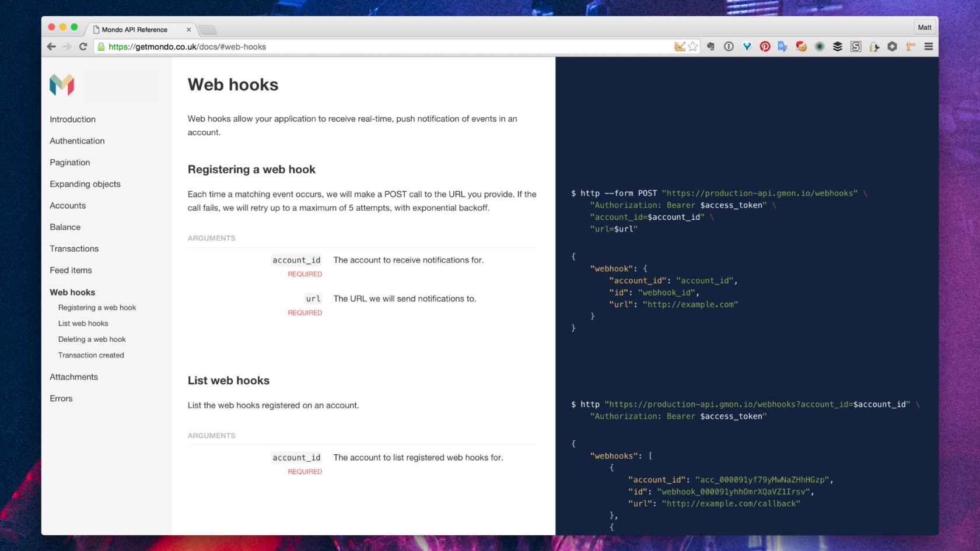Viewport: 980px width, 551px height.
Task: Go to Deleting a web hook subsection
Action: pos(92,339)
